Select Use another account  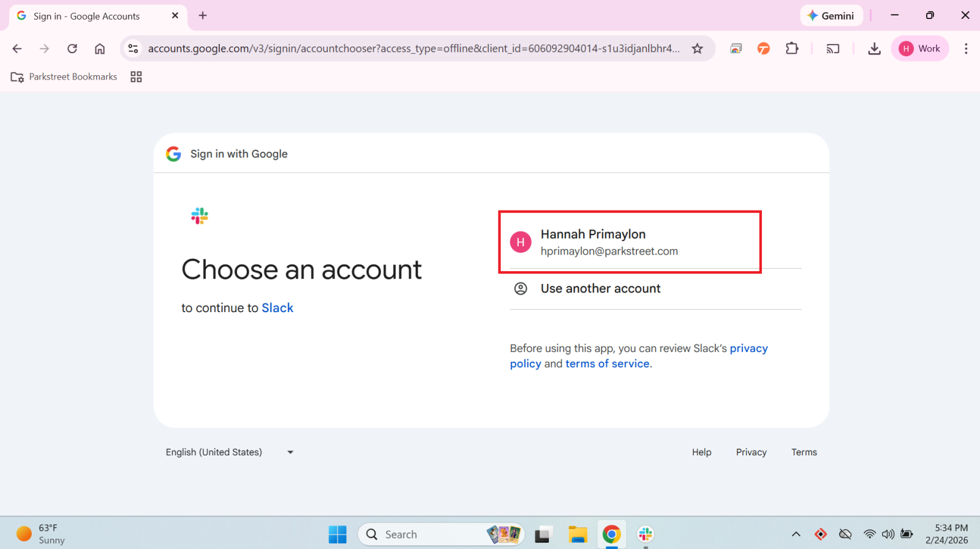click(x=655, y=289)
